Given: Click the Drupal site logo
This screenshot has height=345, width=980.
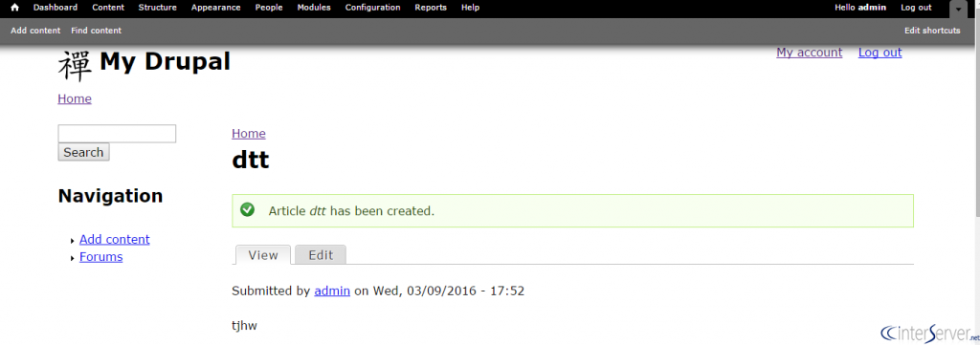Looking at the screenshot, I should (75, 66).
